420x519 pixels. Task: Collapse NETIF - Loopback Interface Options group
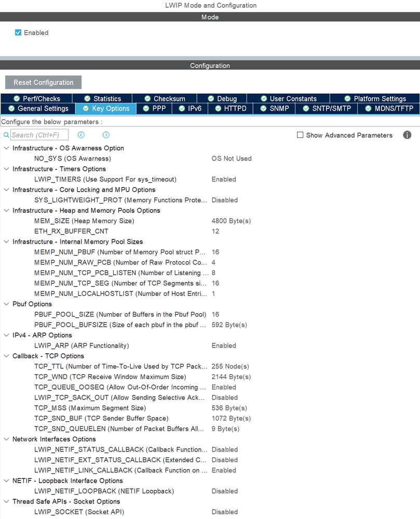(x=6, y=481)
